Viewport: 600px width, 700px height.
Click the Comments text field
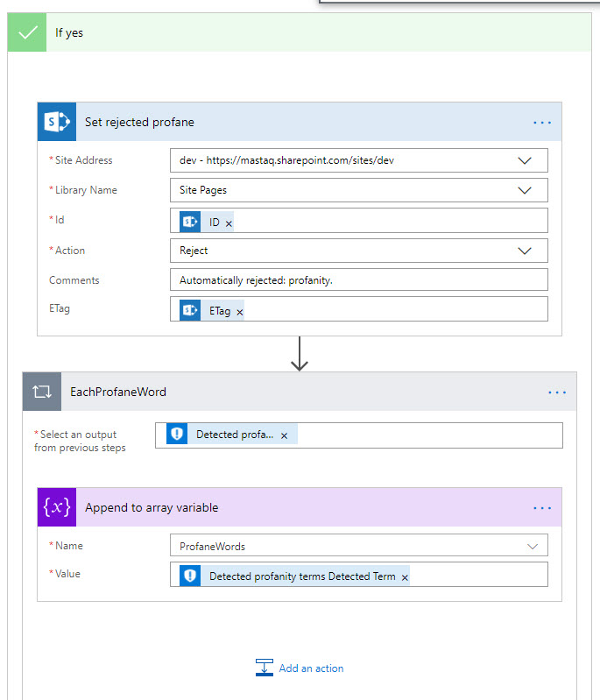click(x=358, y=280)
